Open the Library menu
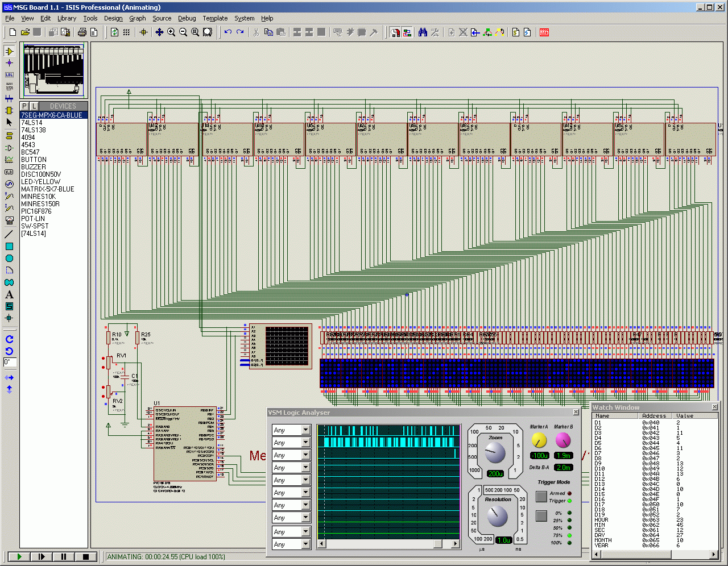This screenshot has height=566, width=728. point(67,18)
